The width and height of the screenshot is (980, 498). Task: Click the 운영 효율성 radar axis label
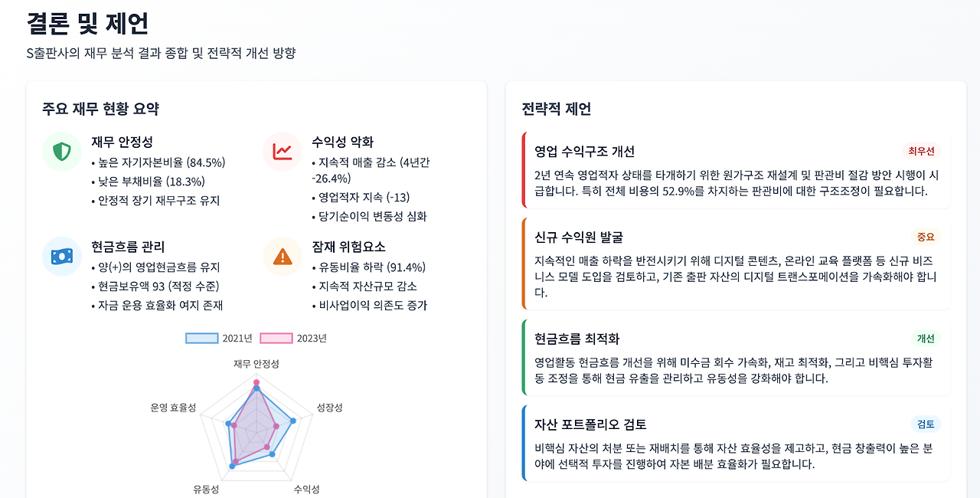pos(173,408)
